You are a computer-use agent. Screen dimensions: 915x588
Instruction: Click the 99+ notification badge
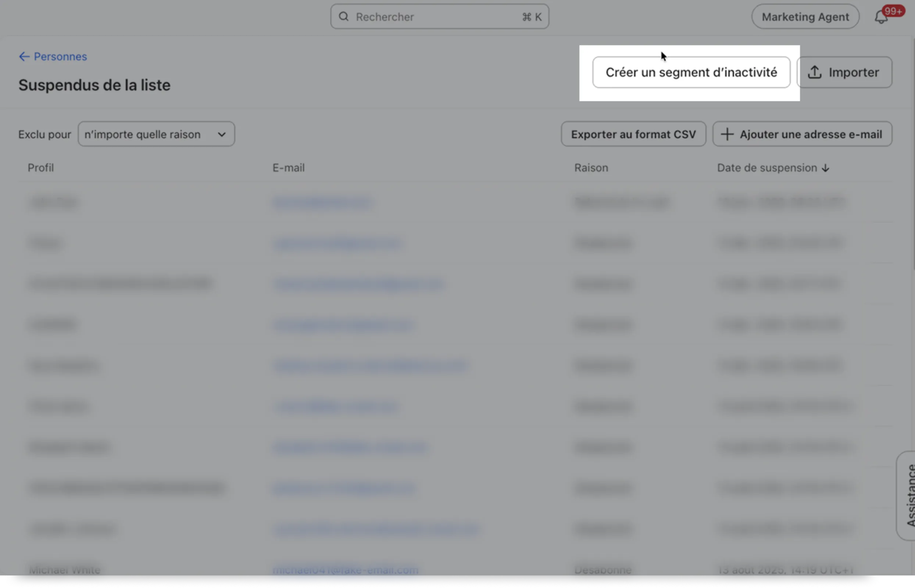point(893,11)
